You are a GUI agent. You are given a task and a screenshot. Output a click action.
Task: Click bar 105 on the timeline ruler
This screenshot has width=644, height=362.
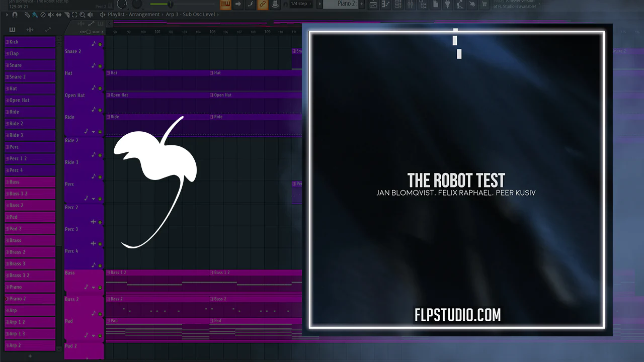click(x=212, y=32)
